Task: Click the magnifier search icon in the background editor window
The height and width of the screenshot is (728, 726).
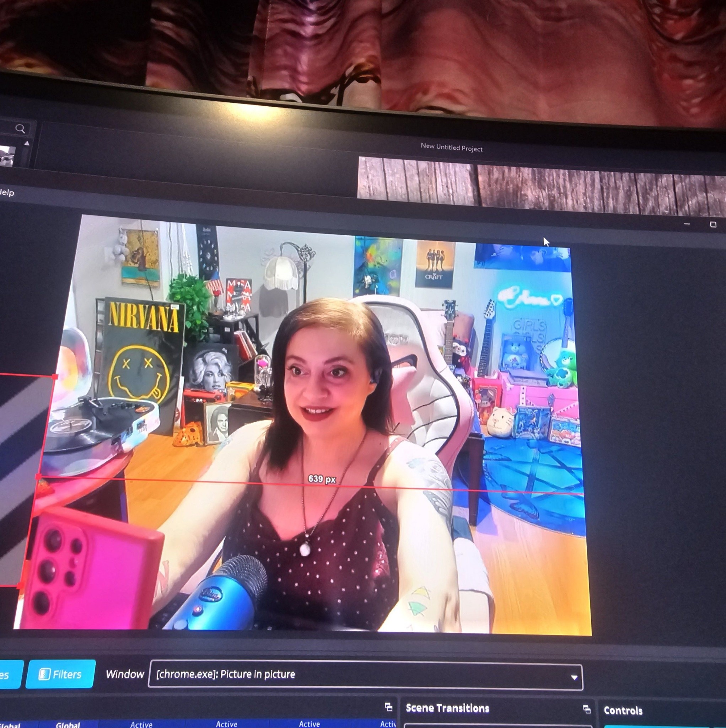Action: [x=20, y=129]
